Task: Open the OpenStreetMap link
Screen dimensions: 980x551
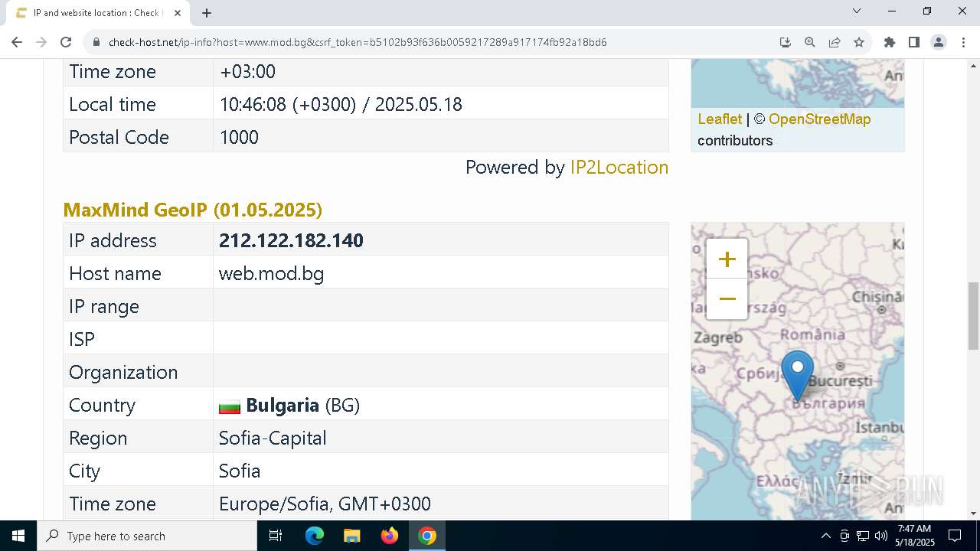Action: pyautogui.click(x=819, y=119)
